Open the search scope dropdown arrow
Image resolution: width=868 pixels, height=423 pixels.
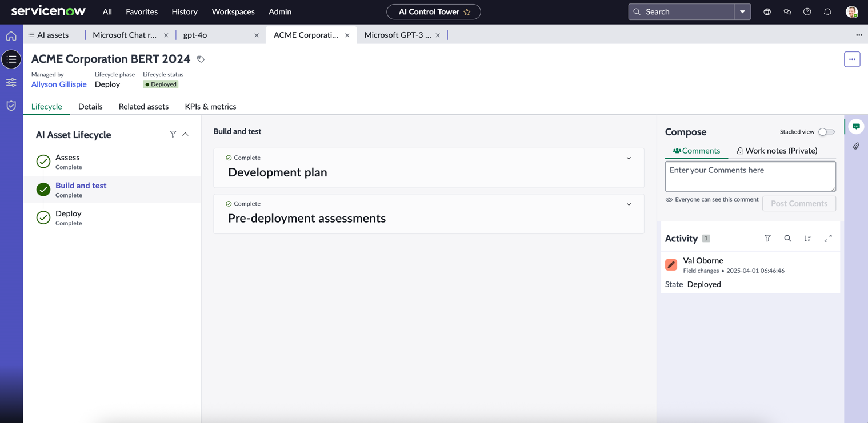coord(742,11)
